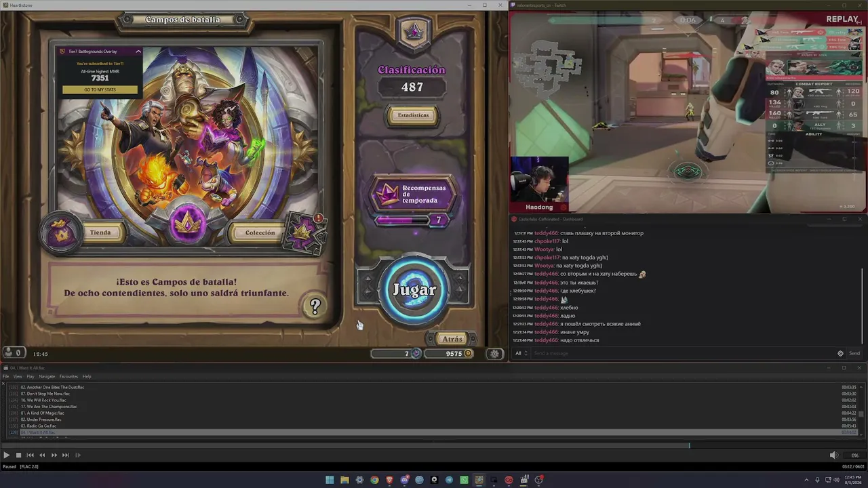Open the Navigate menu in the music player
868x488 pixels.
[47, 376]
